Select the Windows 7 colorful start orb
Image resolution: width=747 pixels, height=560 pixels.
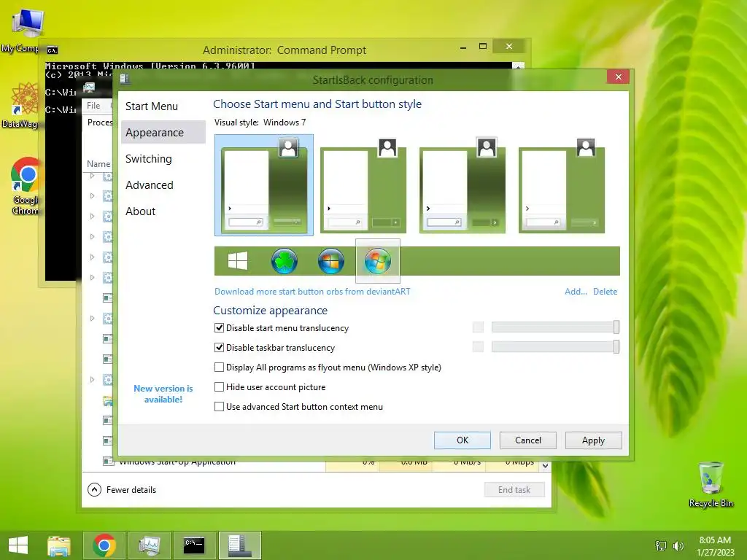pos(378,261)
